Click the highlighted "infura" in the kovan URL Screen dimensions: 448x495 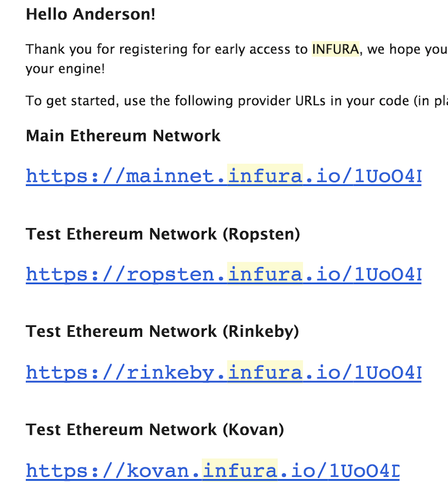240,471
